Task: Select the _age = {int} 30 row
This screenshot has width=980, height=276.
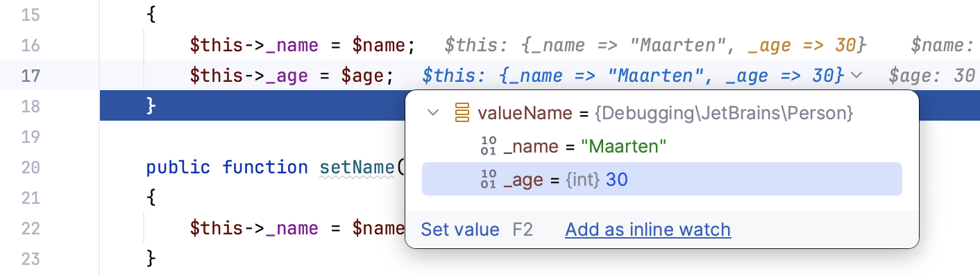Action: coord(661,180)
